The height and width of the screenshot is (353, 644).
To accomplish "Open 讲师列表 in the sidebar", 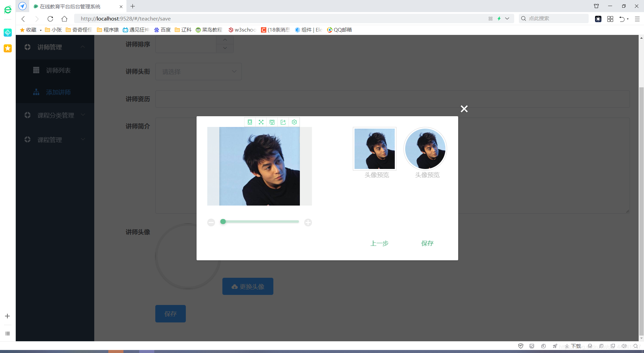I will point(55,70).
